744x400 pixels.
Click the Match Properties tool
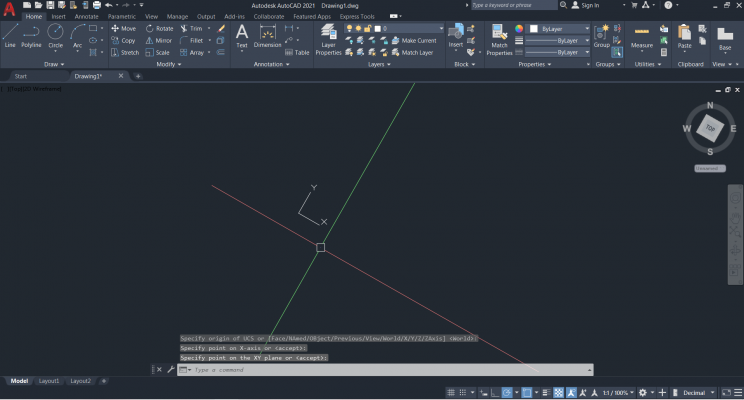[500, 38]
